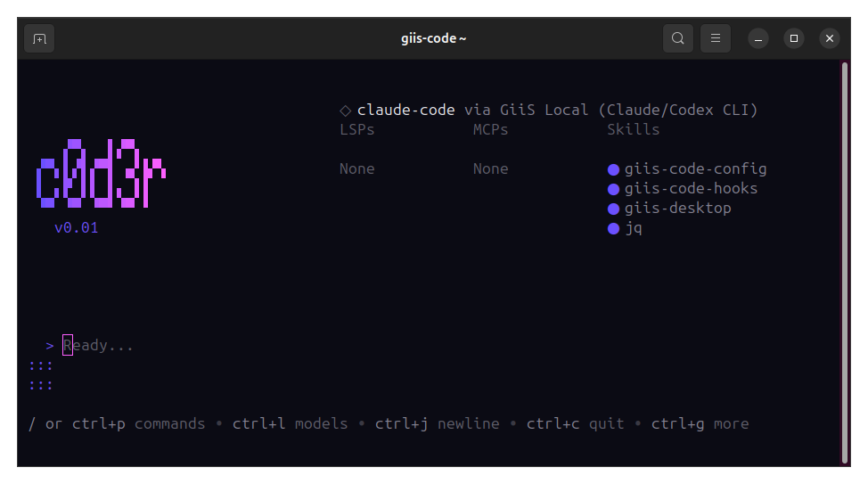Select the giis-code-hooks skill
Image resolution: width=868 pixels, height=484 pixels.
(691, 189)
